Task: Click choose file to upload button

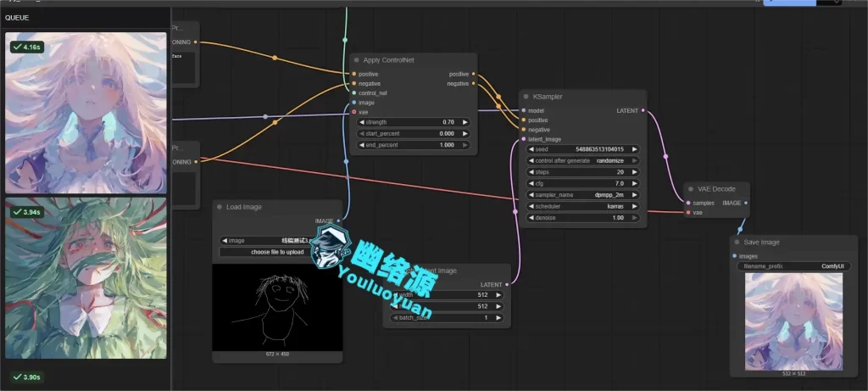Action: point(278,252)
